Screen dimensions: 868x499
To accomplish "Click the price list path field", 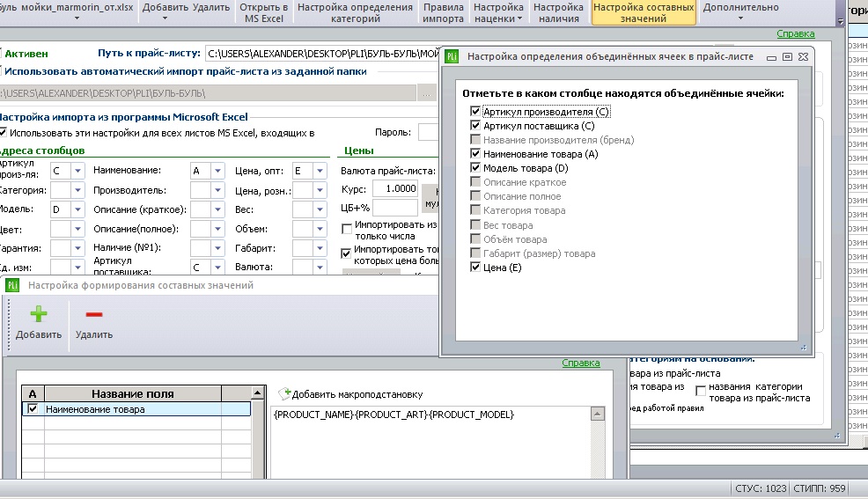I will coord(323,54).
